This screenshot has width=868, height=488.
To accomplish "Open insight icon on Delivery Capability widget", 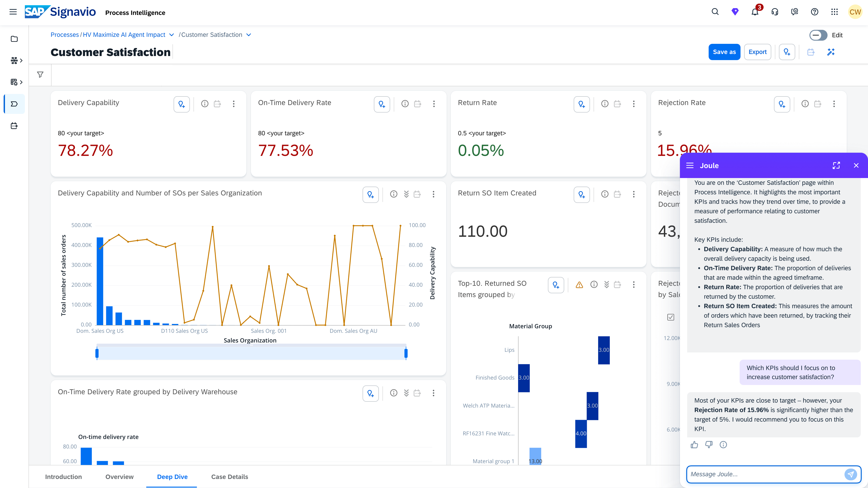I will point(182,104).
